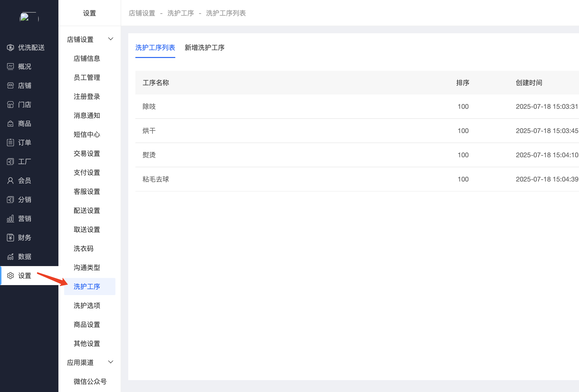Click the 熨烫 process row
579x392 pixels.
(x=149, y=155)
